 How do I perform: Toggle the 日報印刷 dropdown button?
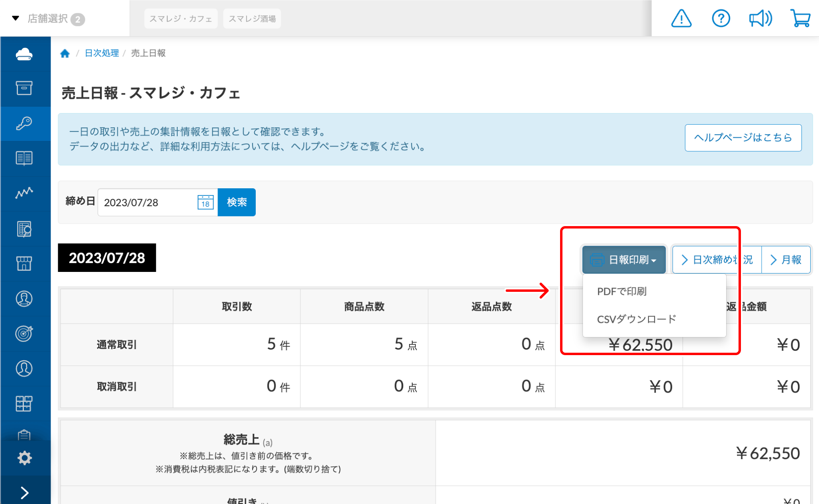pos(624,260)
